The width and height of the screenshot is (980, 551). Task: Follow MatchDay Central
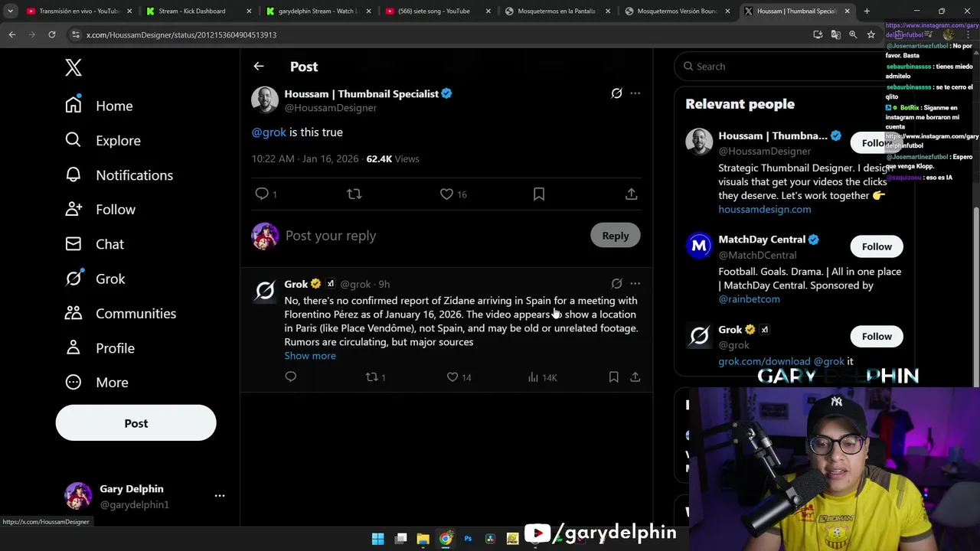tap(877, 246)
